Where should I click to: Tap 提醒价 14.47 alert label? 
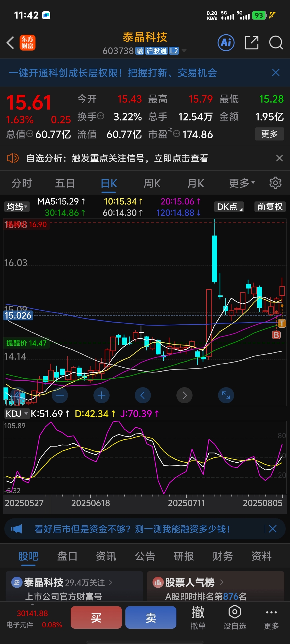[26, 343]
